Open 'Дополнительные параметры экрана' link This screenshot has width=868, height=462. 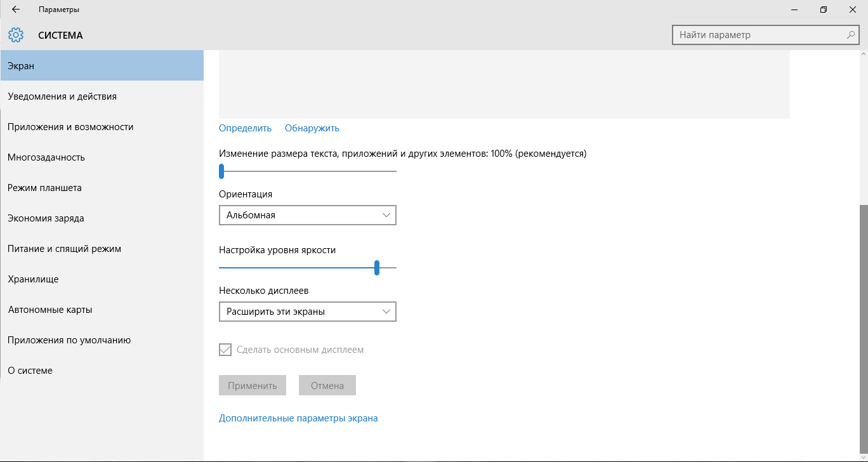tap(298, 418)
